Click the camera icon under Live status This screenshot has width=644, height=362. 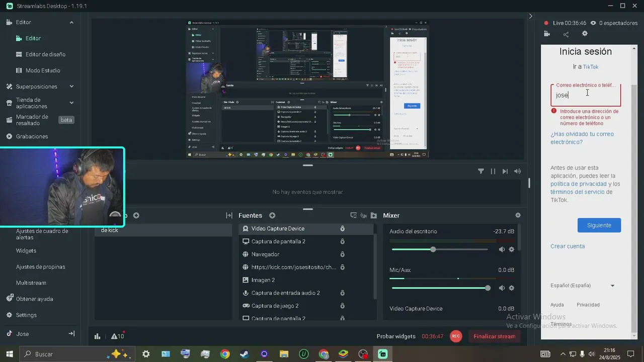pyautogui.click(x=547, y=34)
